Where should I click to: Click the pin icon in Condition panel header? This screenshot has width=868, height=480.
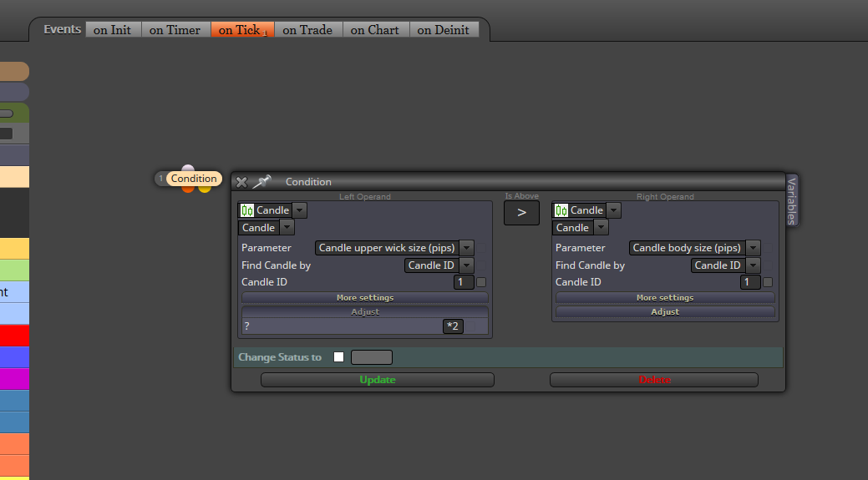[261, 181]
